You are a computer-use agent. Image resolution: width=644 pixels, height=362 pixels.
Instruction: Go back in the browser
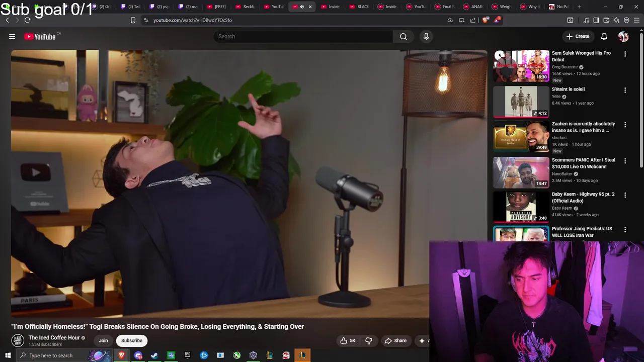coord(7,20)
